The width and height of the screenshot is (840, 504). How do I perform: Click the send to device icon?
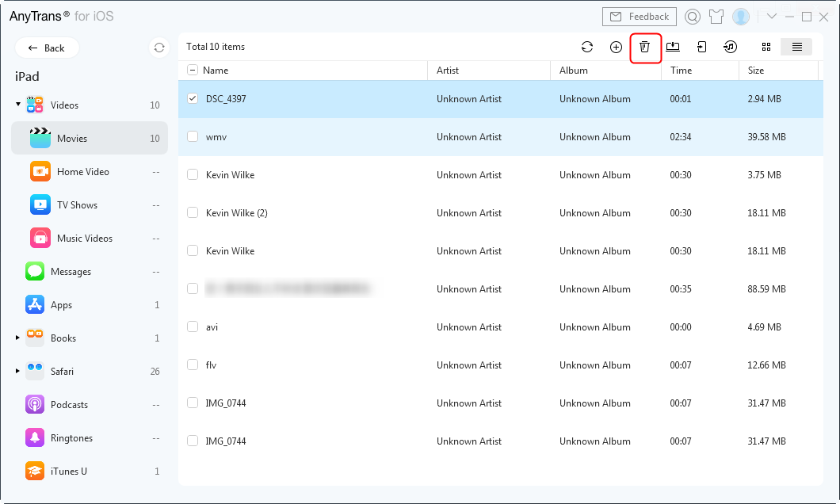pyautogui.click(x=701, y=48)
